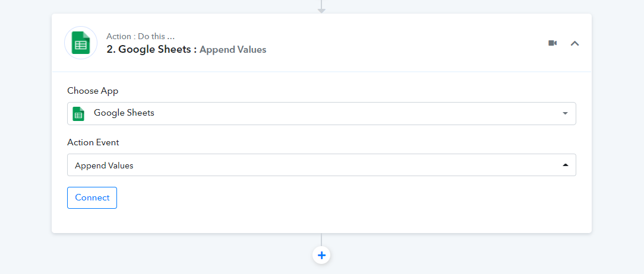Click the small Google Sheets icon in Choose App
This screenshot has height=274, width=644.
[x=78, y=114]
